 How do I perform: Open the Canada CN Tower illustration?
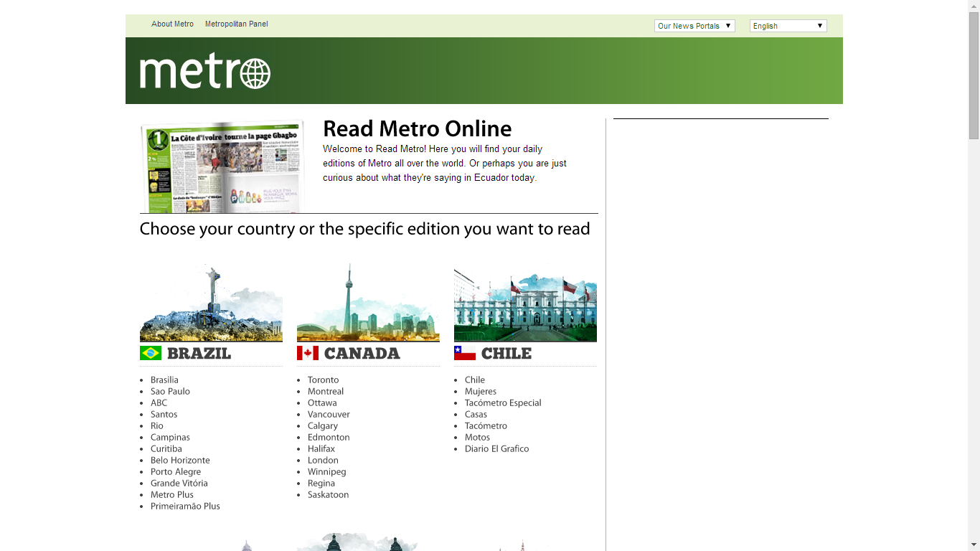point(368,302)
